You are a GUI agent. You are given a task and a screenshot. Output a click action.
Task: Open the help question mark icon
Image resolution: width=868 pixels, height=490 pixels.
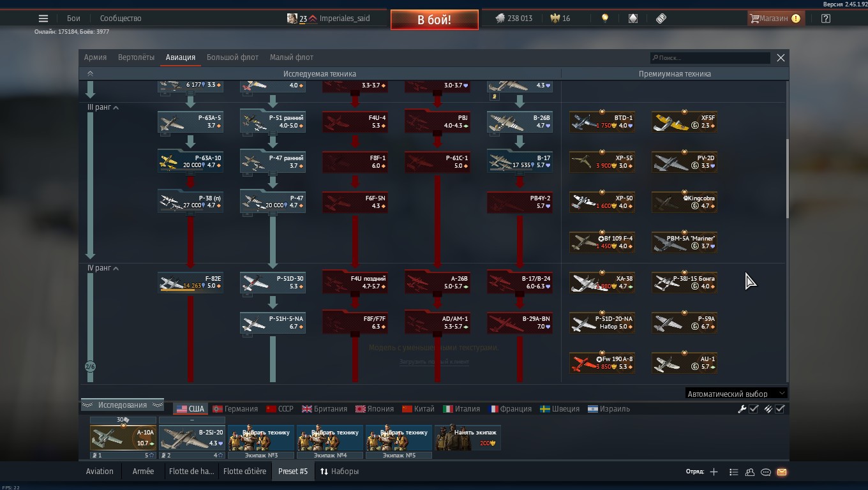click(826, 19)
